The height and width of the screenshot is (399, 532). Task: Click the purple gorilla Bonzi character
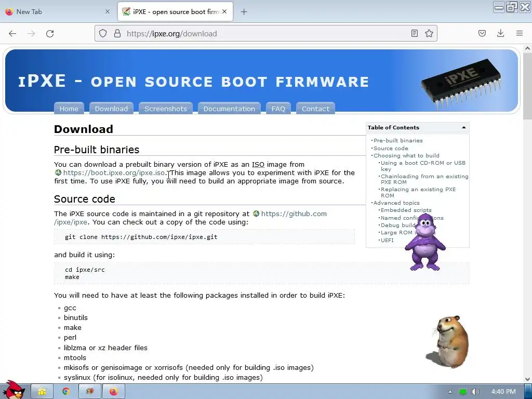coord(425,242)
